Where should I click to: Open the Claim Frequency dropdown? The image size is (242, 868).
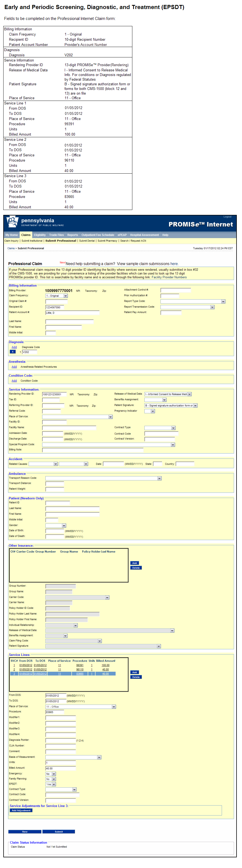click(65, 296)
